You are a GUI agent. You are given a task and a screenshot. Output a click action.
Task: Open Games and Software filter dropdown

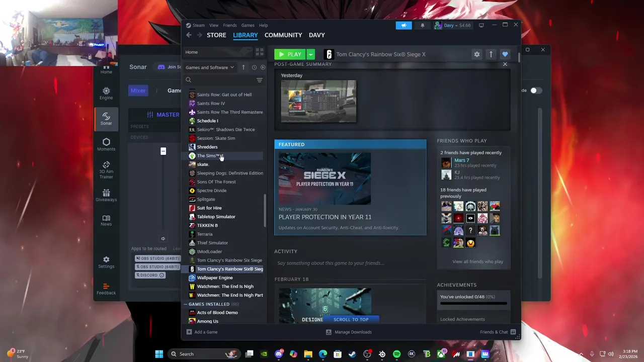pos(210,67)
